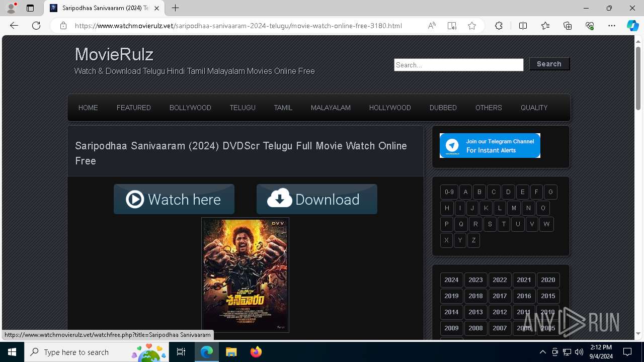Open FEATURED navigation menu item

[134, 108]
